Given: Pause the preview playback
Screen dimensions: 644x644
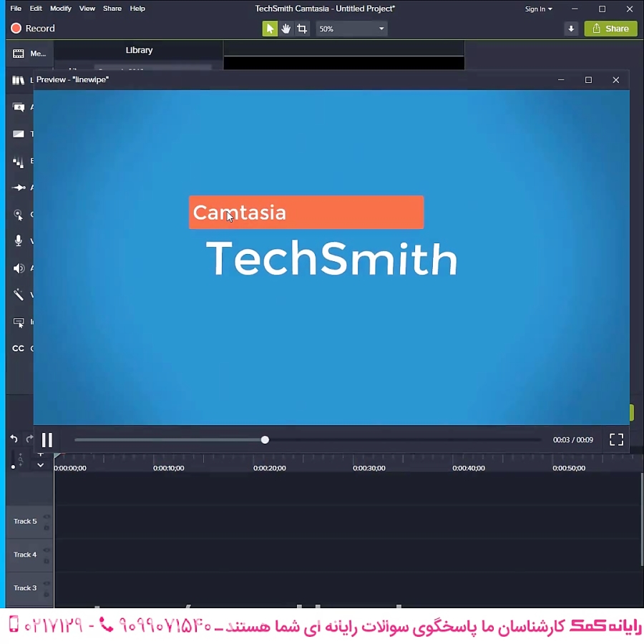Looking at the screenshot, I should pos(47,439).
